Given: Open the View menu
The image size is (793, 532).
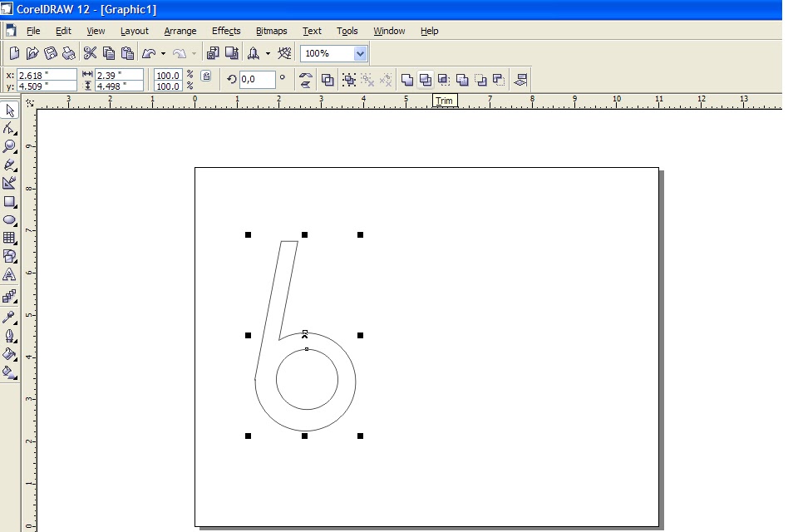Looking at the screenshot, I should pos(96,31).
